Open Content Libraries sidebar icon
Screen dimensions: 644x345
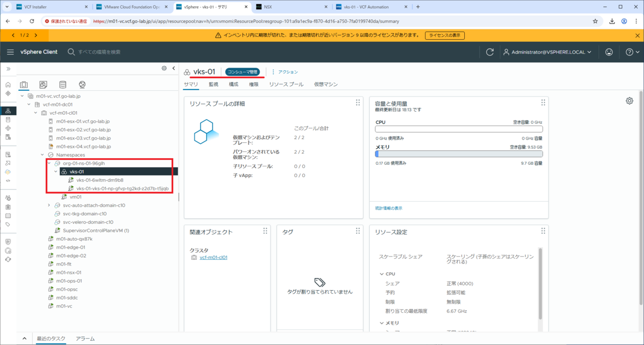[8, 120]
